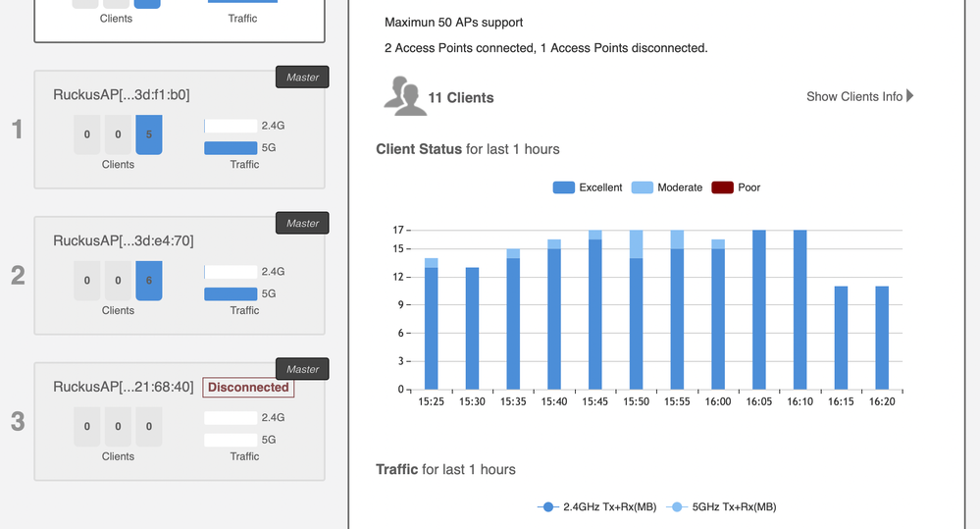Click the 6 clients counter on AP 2
The height and width of the screenshot is (529, 980).
(149, 281)
